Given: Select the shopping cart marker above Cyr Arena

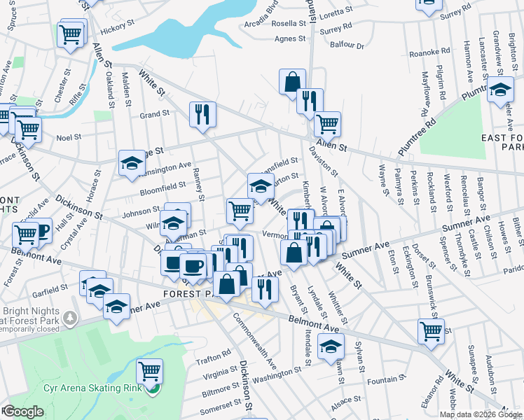Looking at the screenshot, I should pos(149,372).
